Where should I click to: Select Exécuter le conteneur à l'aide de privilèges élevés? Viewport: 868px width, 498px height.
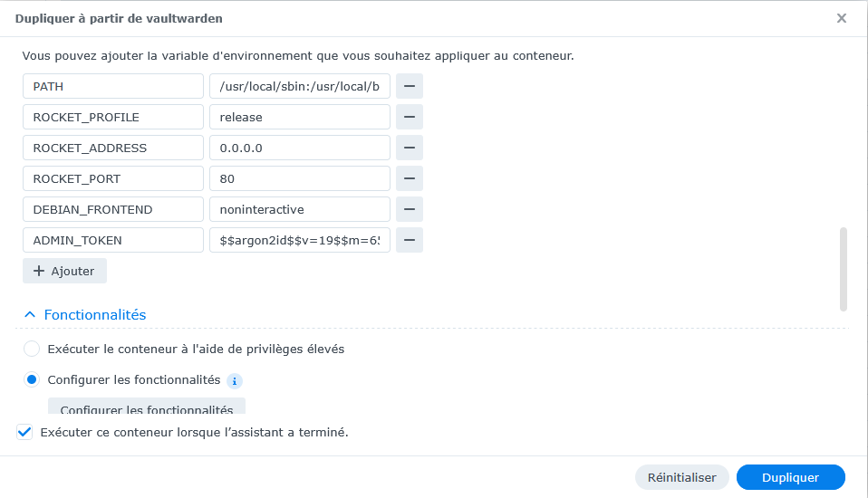tap(32, 350)
